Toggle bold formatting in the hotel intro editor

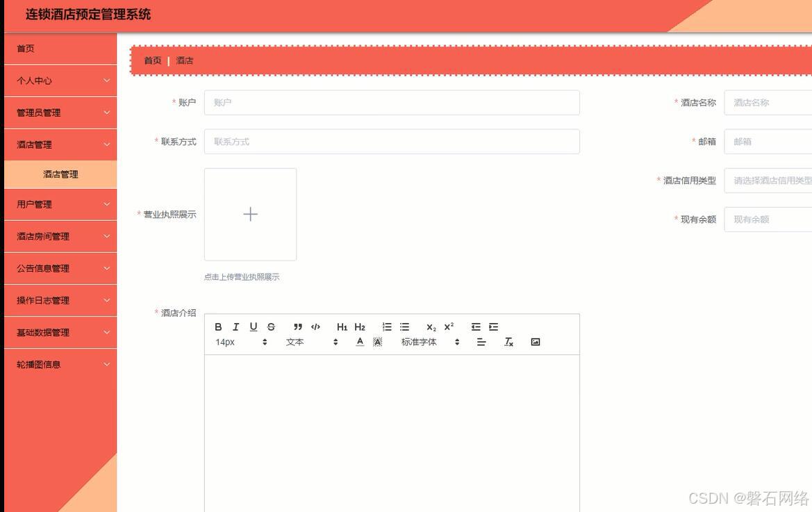coord(218,327)
